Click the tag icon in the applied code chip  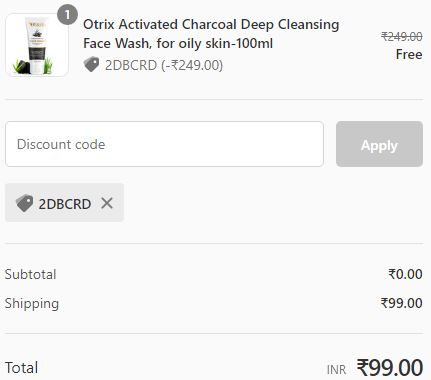(x=24, y=203)
